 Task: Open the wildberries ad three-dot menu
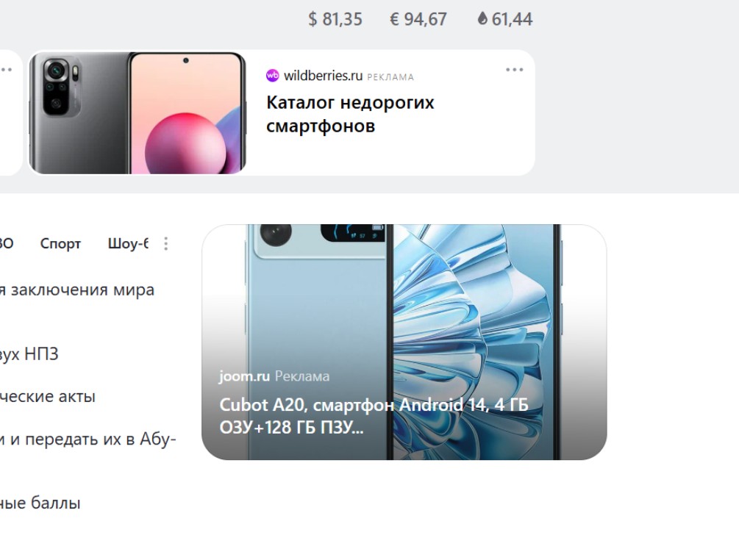[x=514, y=70]
